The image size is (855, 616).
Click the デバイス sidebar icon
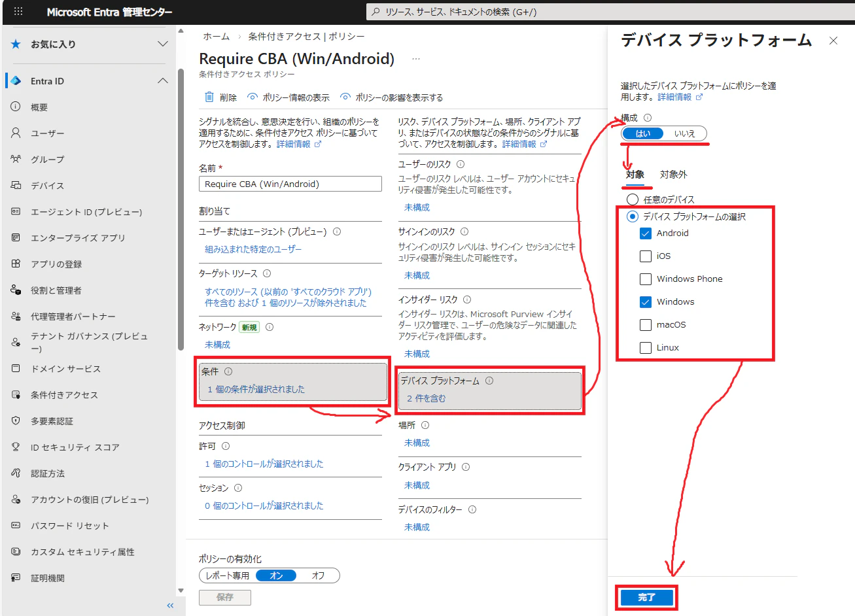16,185
